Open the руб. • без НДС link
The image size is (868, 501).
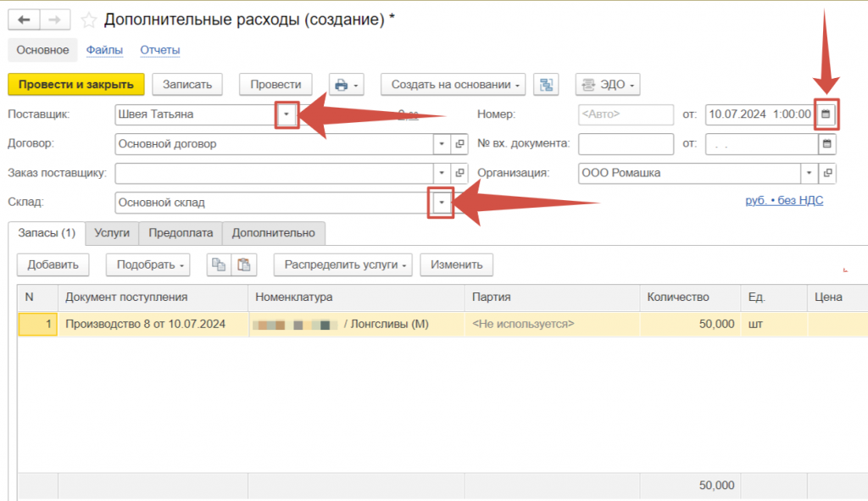pyautogui.click(x=783, y=201)
